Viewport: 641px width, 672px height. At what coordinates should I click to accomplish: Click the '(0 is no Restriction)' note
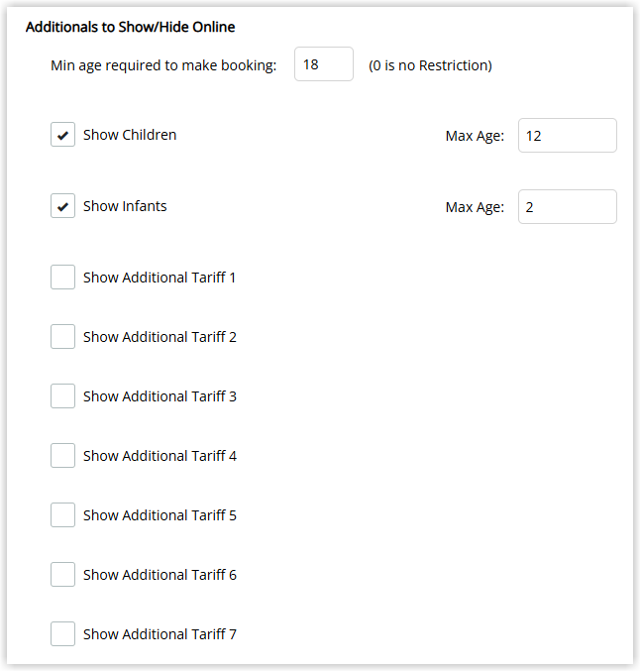(x=430, y=65)
